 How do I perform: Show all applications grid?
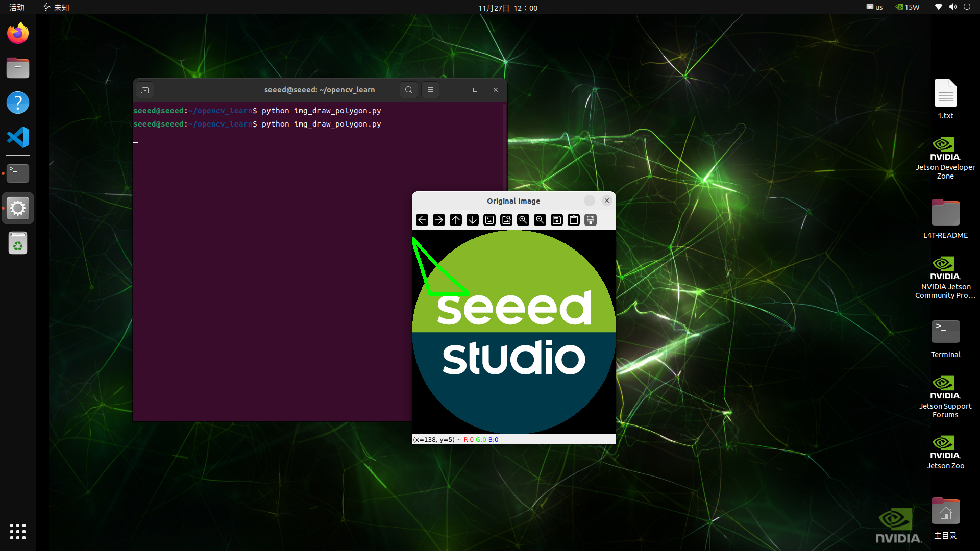click(x=18, y=532)
